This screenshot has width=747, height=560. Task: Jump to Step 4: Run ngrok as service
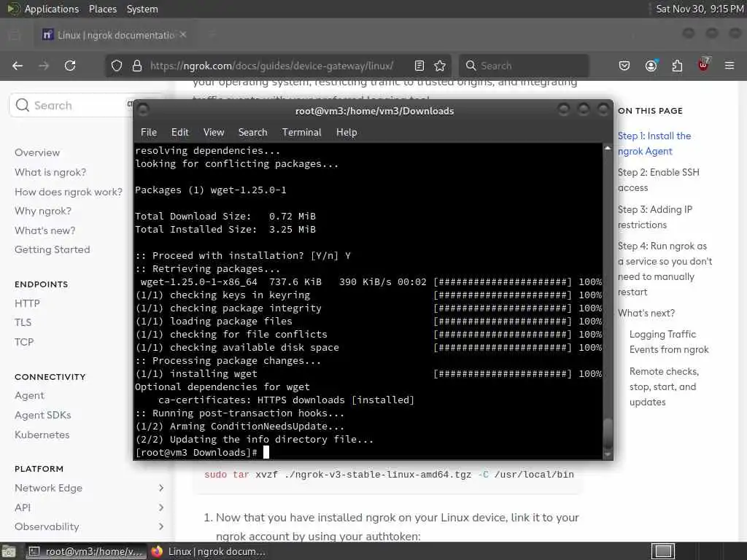665,268
